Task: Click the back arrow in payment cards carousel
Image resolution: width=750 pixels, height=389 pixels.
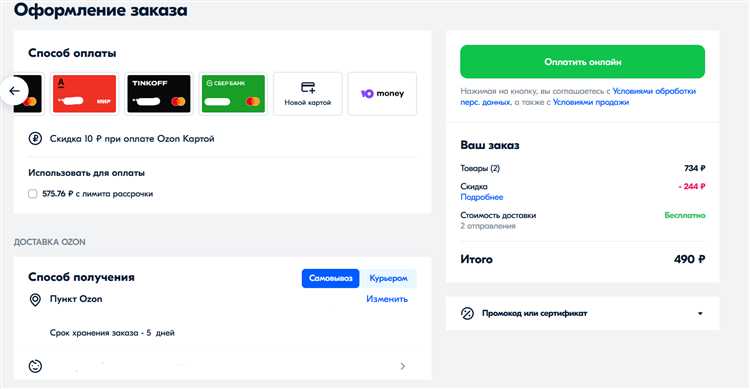Action: (x=15, y=90)
